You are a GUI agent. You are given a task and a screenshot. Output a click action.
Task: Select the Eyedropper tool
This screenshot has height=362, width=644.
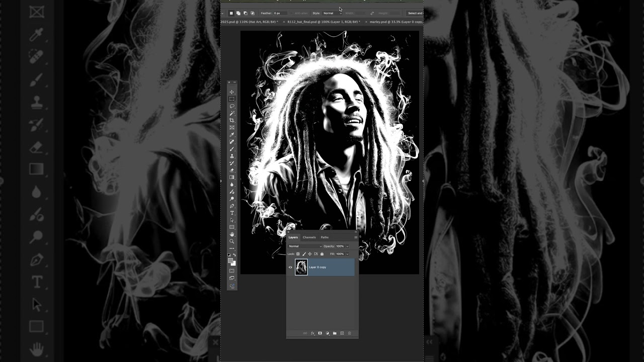pos(232,135)
